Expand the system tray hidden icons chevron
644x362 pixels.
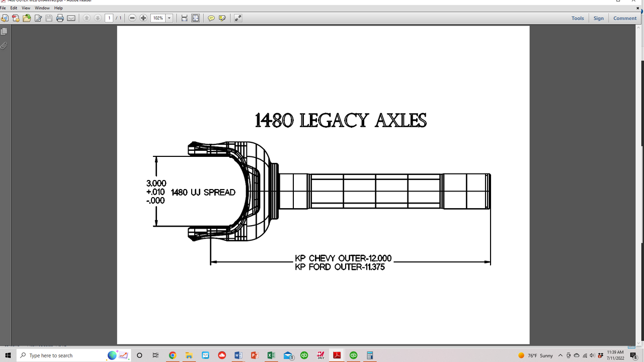coord(560,355)
